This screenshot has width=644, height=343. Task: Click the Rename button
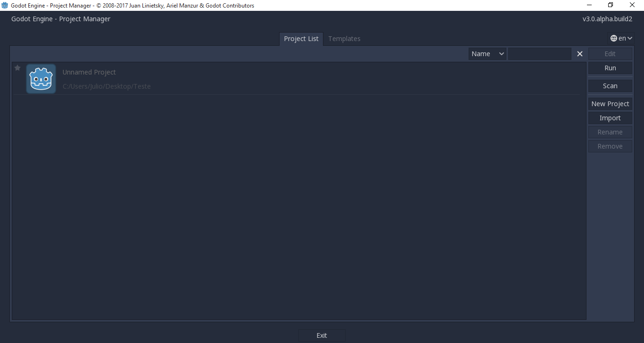click(610, 132)
